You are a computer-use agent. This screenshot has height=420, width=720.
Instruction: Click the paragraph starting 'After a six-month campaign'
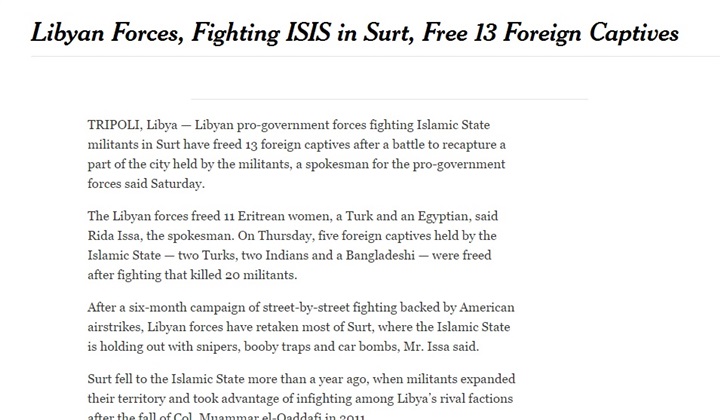pos(301,327)
